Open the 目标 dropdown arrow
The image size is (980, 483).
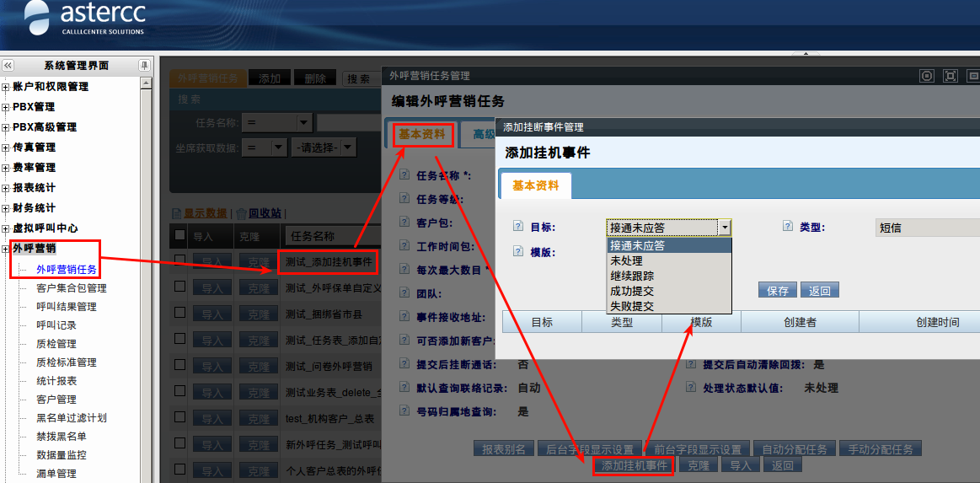click(723, 228)
